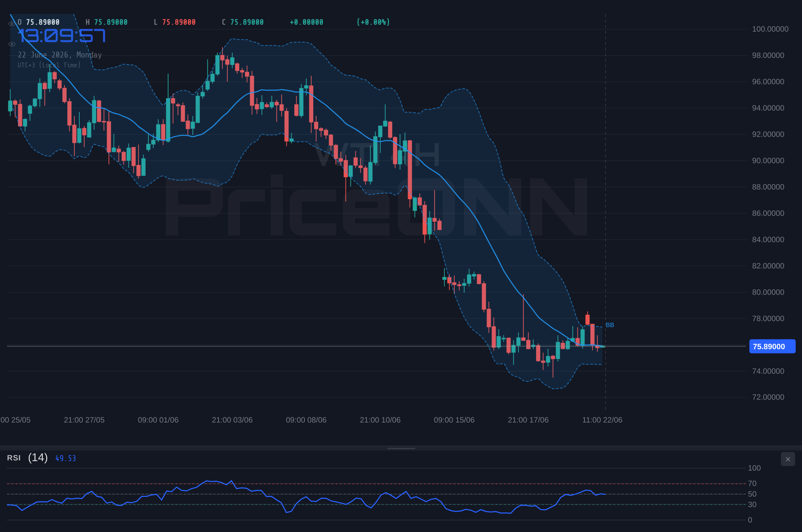Click the date text 22 June 2026, Monday
Screen dimensions: 802x532
pos(60,55)
